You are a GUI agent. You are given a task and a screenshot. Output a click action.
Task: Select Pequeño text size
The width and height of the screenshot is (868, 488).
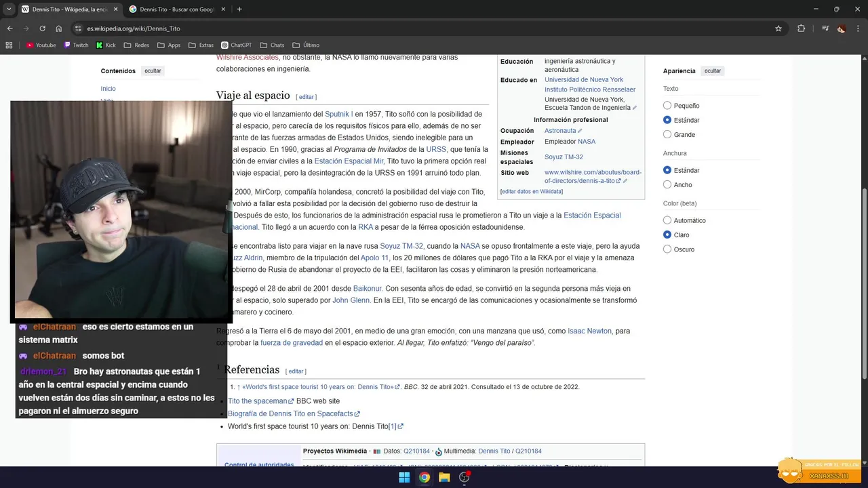pos(667,106)
